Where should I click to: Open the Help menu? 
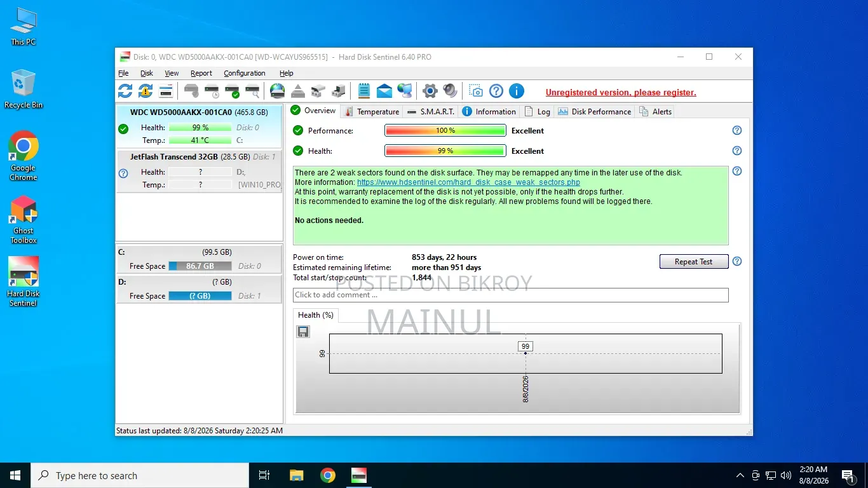pos(287,73)
